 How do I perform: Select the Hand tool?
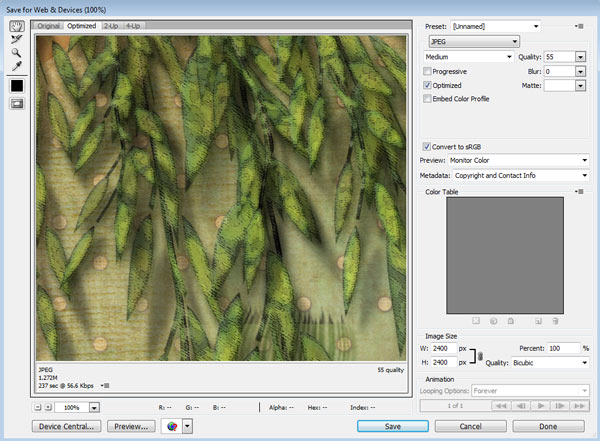[16, 26]
